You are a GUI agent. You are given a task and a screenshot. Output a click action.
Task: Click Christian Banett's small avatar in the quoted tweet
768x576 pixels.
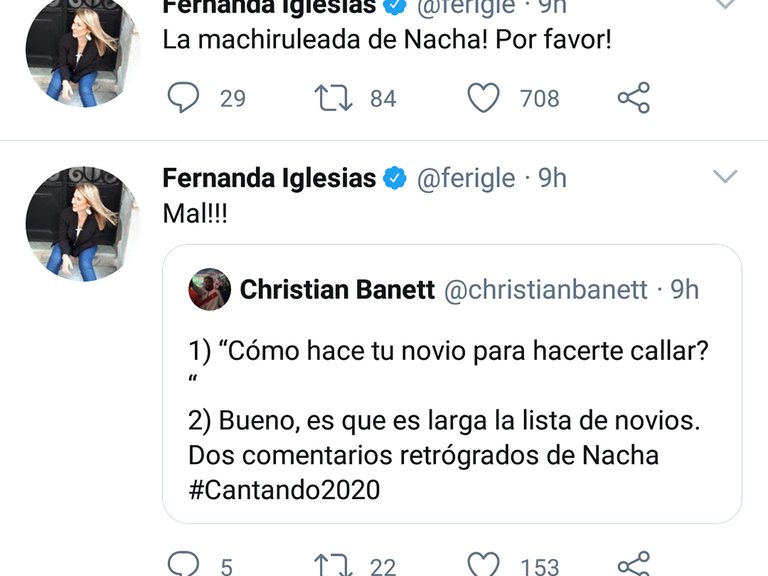coord(209,290)
